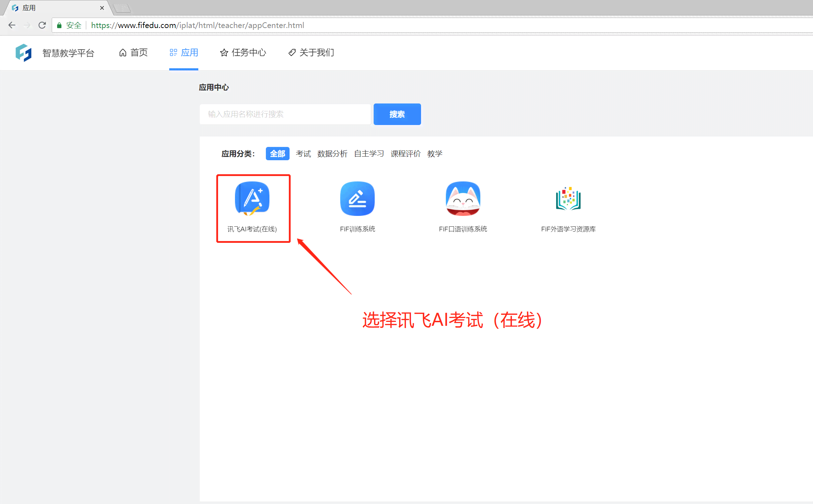Image resolution: width=813 pixels, height=504 pixels.
Task: Select 自主学习 category filter
Action: pos(368,153)
